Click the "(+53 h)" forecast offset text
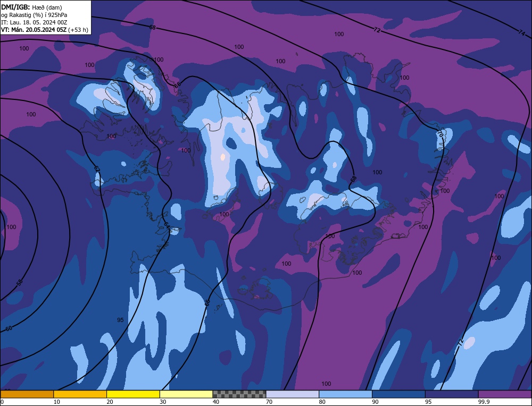Viewport: 532px width, 406px height. 78,30
